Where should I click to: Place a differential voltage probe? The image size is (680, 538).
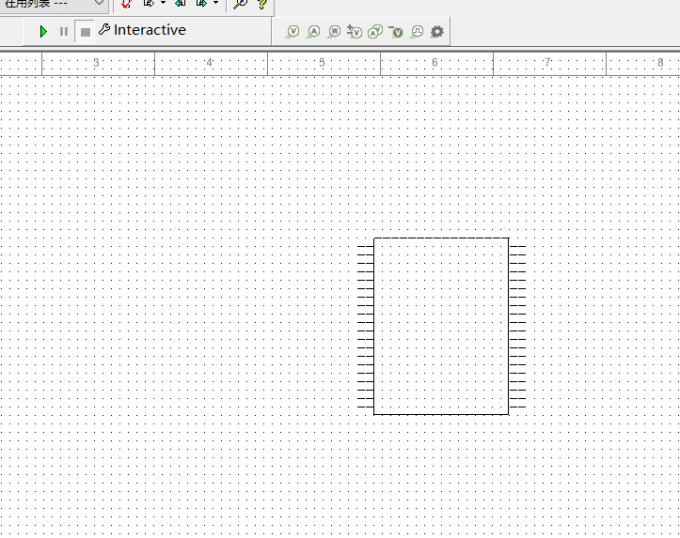pos(354,32)
